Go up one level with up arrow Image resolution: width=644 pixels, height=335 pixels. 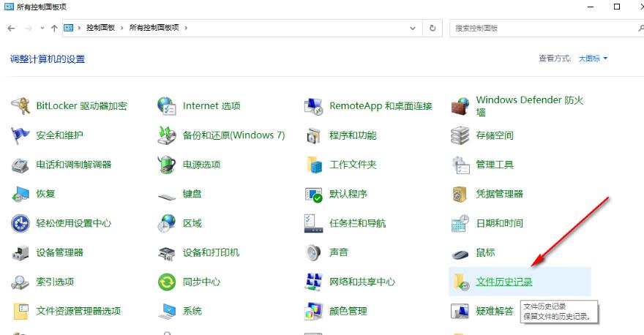pos(54,28)
